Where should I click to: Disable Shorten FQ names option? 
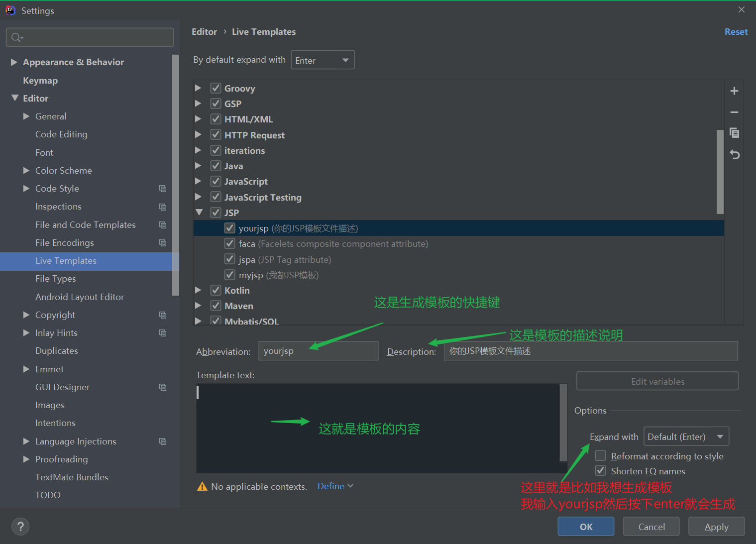601,471
